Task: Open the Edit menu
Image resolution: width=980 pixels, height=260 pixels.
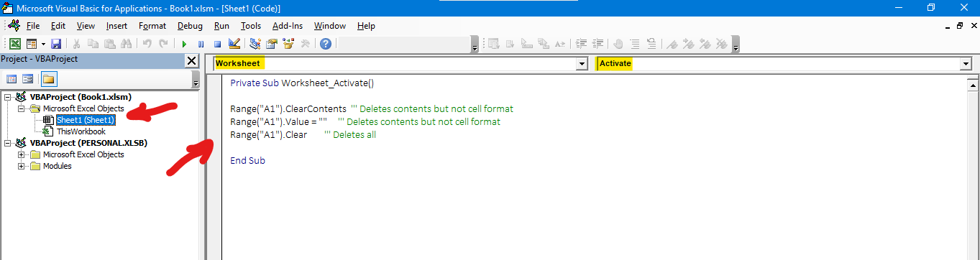Action: pos(58,26)
